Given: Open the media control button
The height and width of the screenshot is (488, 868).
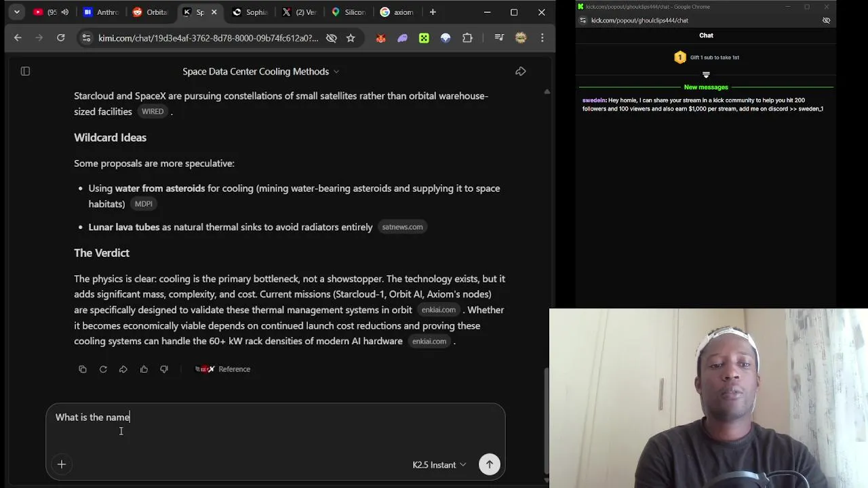Looking at the screenshot, I should tap(499, 38).
